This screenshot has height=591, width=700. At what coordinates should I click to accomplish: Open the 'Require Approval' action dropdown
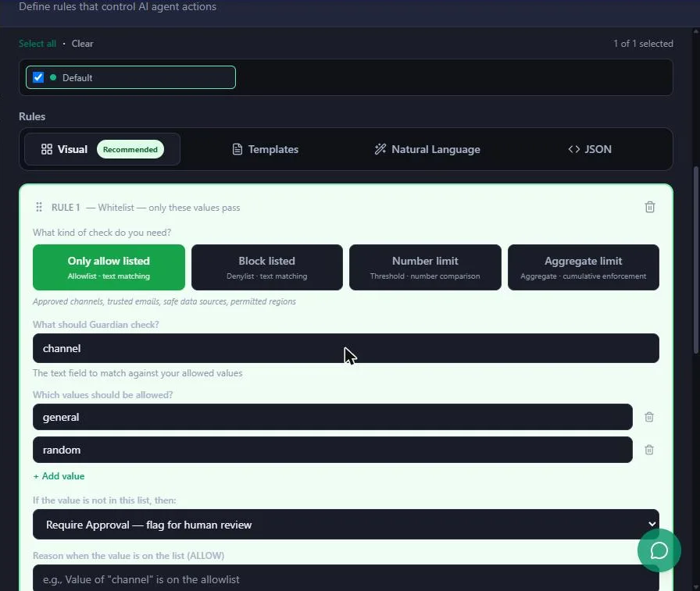(346, 525)
